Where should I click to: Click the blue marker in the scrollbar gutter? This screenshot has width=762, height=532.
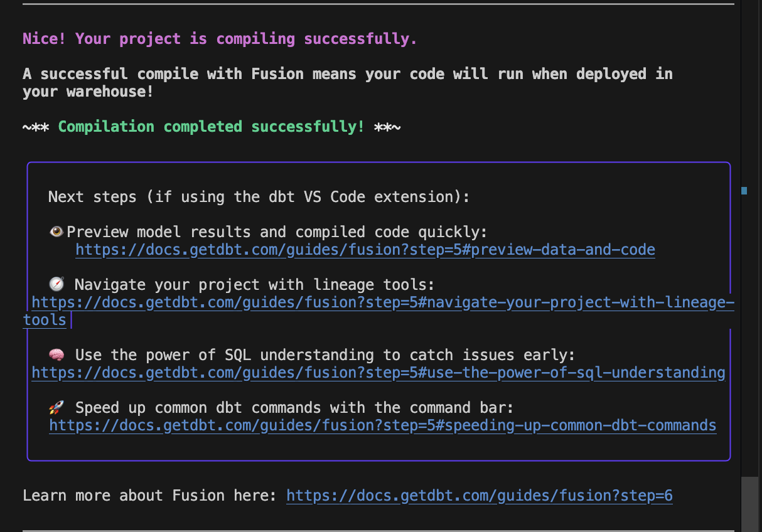point(744,191)
